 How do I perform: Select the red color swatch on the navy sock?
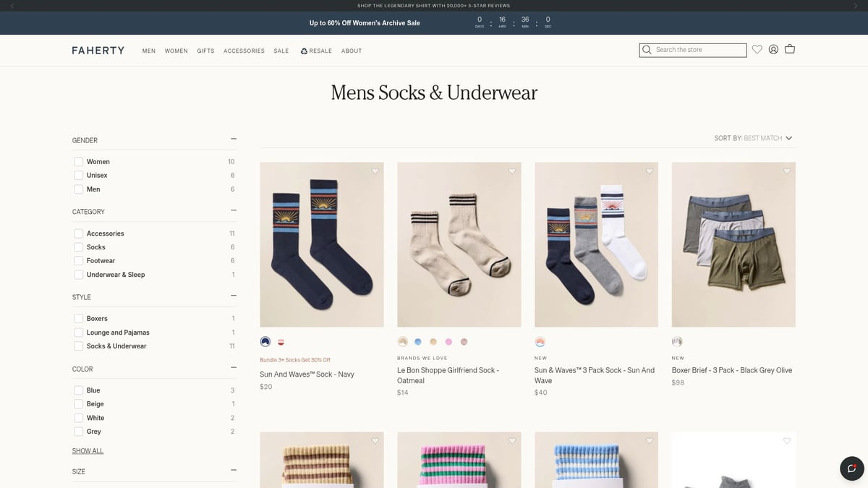[281, 341]
